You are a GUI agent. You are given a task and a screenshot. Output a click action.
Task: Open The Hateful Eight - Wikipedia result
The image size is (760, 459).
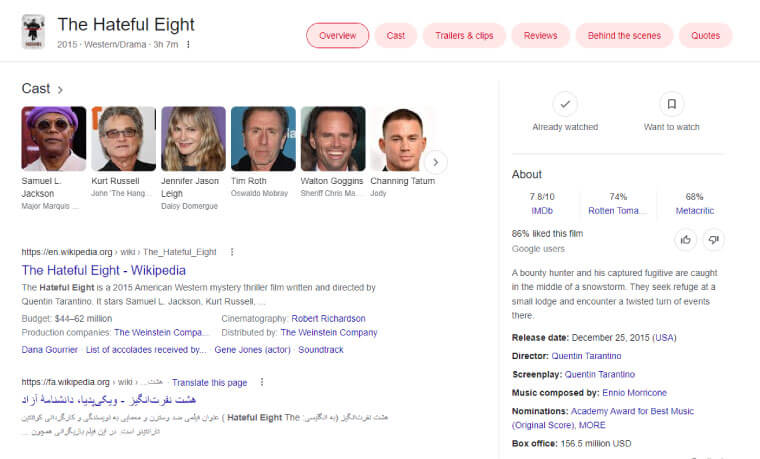click(x=103, y=270)
